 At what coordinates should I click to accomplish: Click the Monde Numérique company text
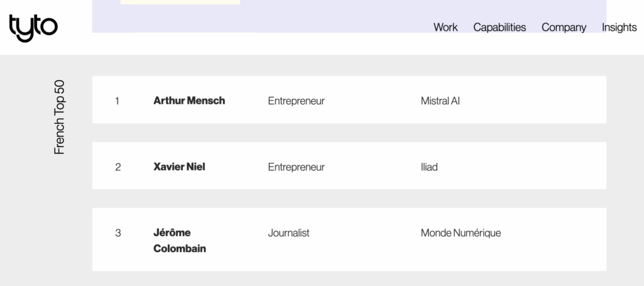[460, 233]
